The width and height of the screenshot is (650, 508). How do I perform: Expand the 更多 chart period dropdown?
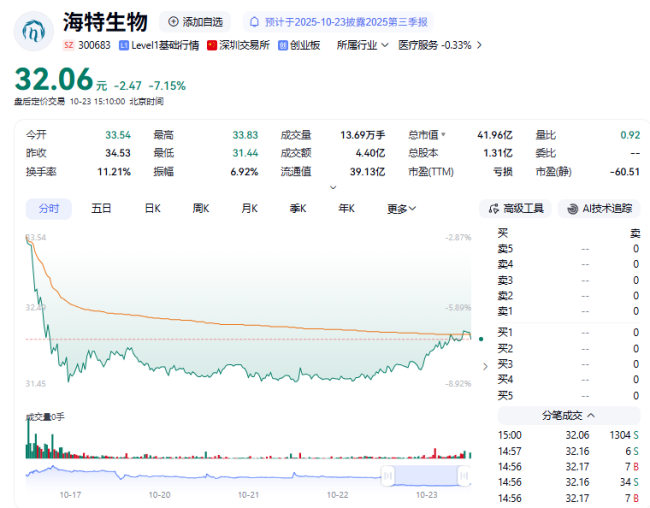click(x=401, y=208)
